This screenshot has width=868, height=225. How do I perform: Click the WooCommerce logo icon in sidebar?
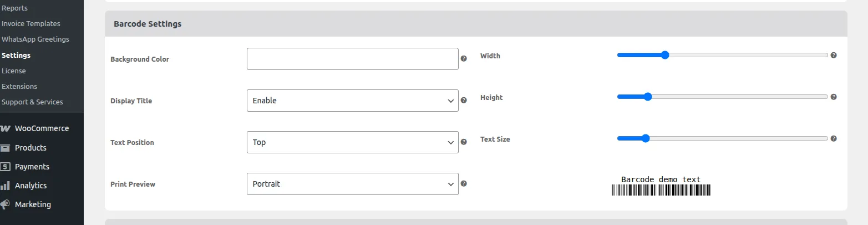tap(5, 128)
